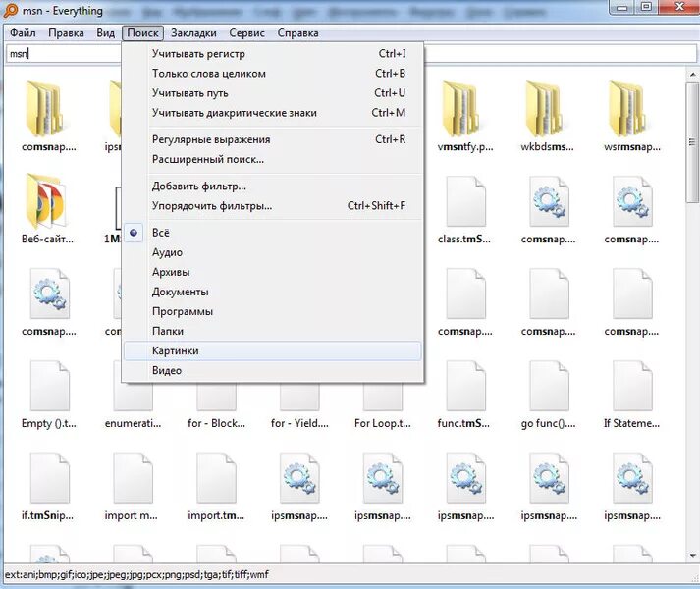Open the vmsntfy.p... folder
The height and width of the screenshot is (589, 700).
tap(465, 116)
